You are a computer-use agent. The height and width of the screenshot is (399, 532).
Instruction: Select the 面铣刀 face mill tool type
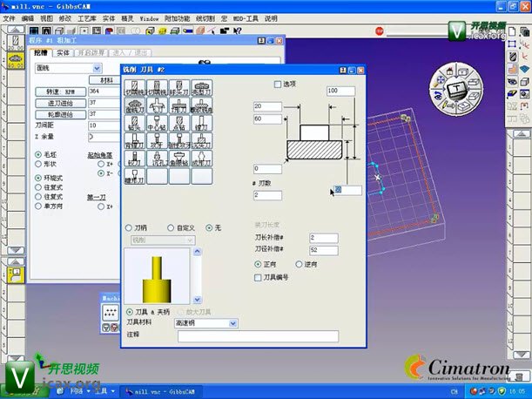pyautogui.click(x=135, y=105)
